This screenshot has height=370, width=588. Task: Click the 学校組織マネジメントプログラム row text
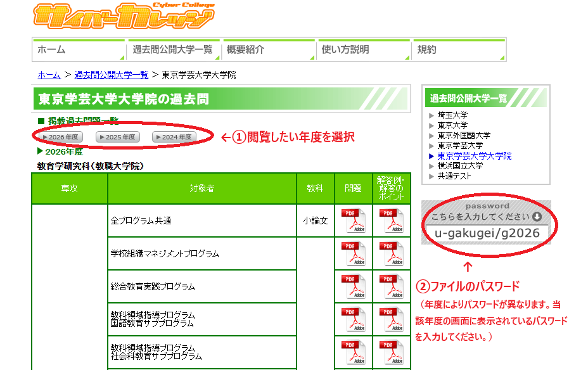[x=165, y=254]
